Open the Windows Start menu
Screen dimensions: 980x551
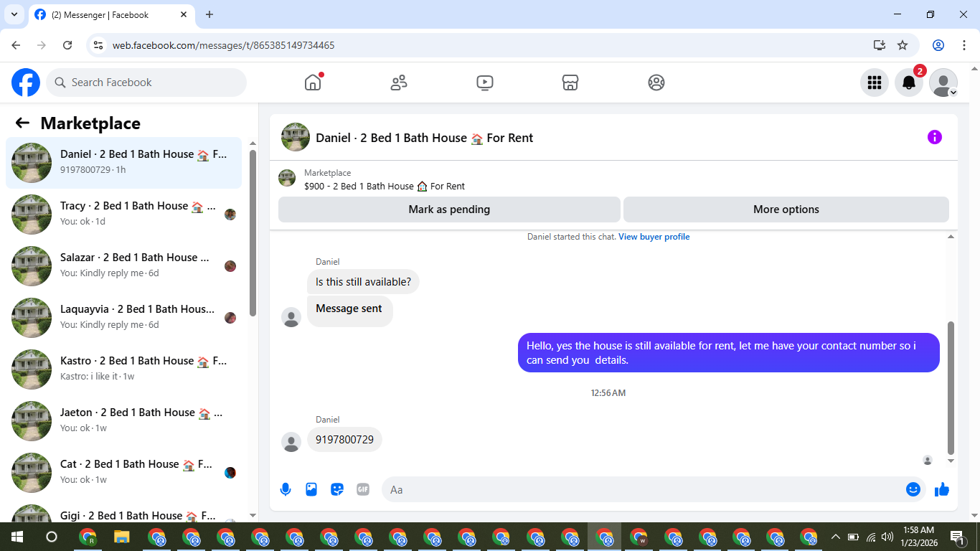click(x=17, y=537)
